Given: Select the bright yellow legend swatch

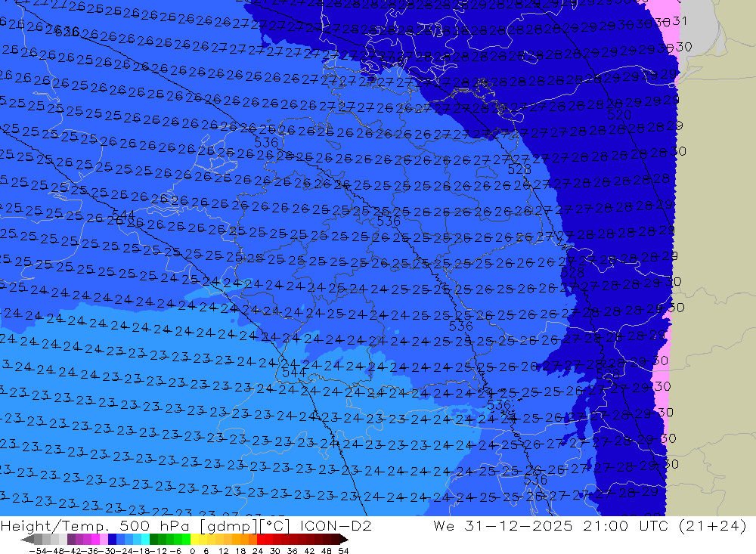Looking at the screenshot, I should tap(194, 539).
